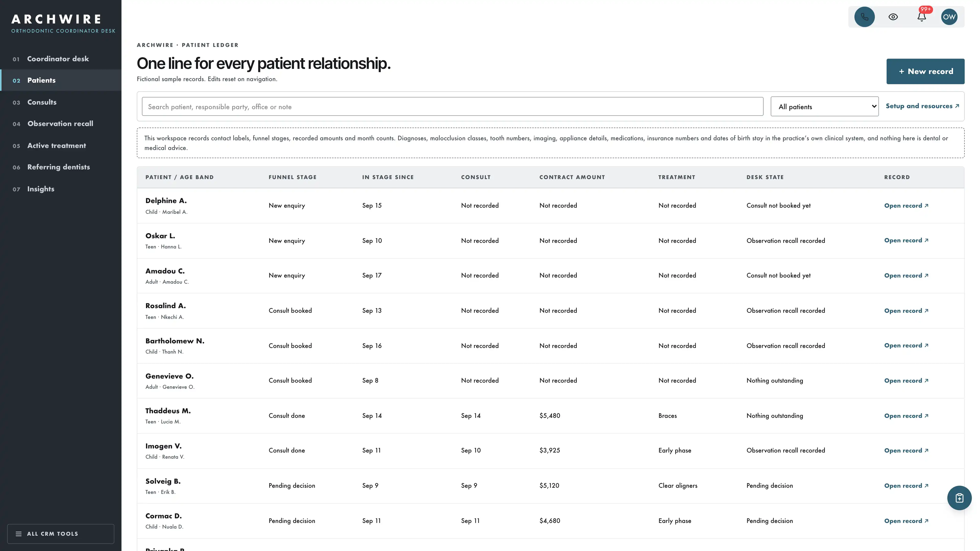Open the Consults section

pos(61,102)
